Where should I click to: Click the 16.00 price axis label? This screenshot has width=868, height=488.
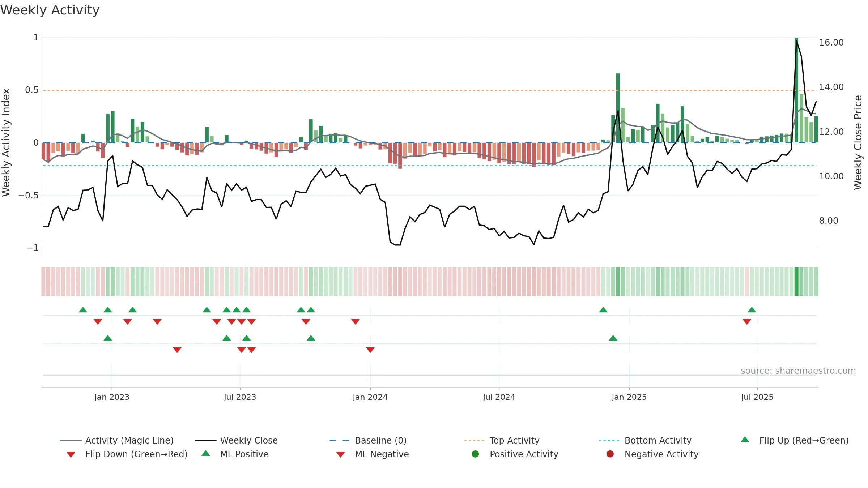tap(831, 42)
